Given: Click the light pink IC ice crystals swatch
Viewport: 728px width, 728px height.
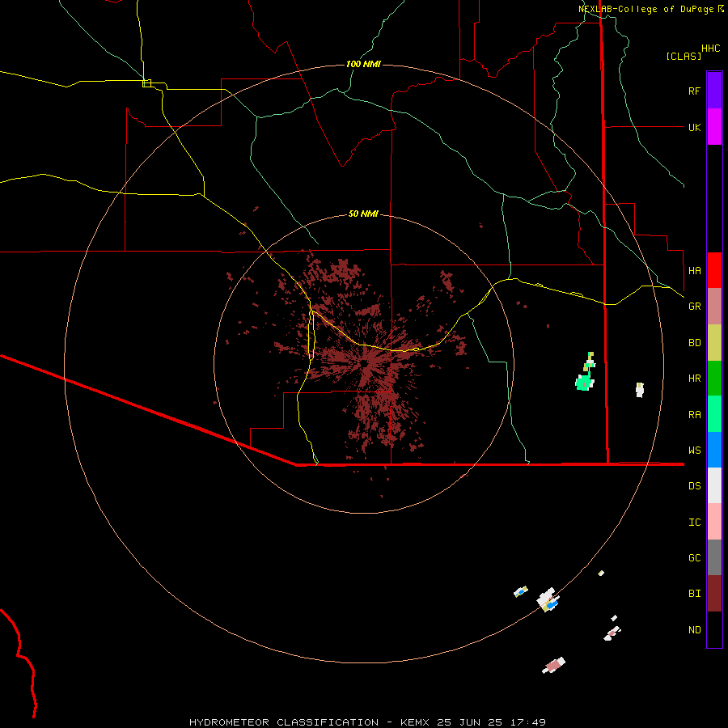Looking at the screenshot, I should 714,522.
